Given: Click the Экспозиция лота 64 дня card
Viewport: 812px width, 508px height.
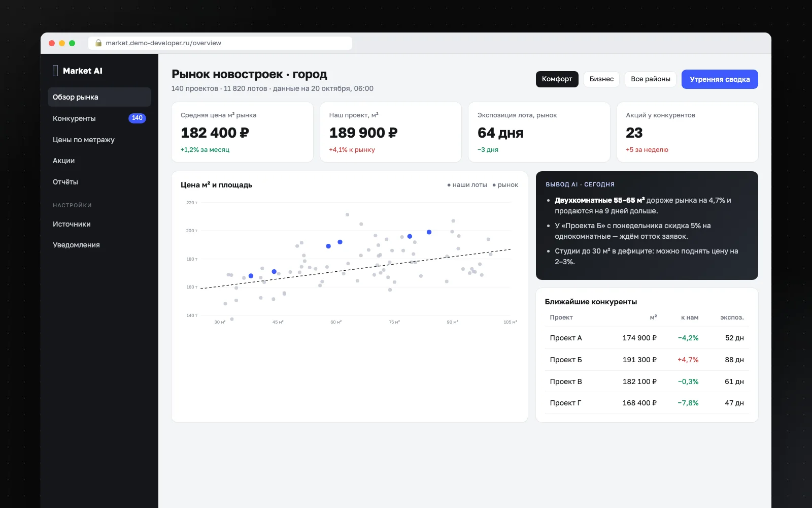Looking at the screenshot, I should pyautogui.click(x=539, y=132).
